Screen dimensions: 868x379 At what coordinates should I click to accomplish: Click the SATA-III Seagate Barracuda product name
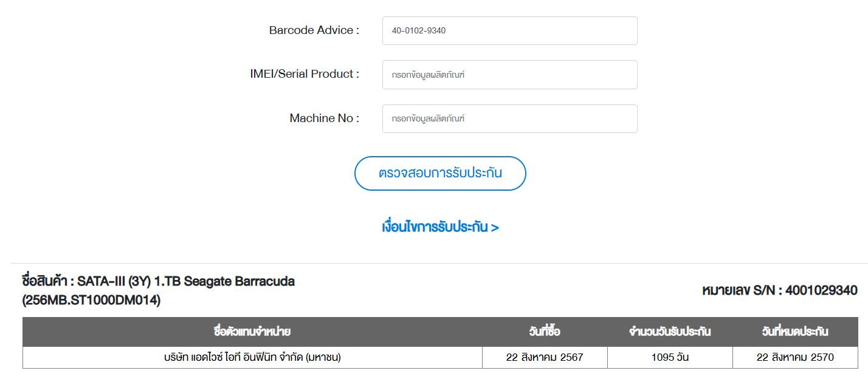pyautogui.click(x=186, y=282)
